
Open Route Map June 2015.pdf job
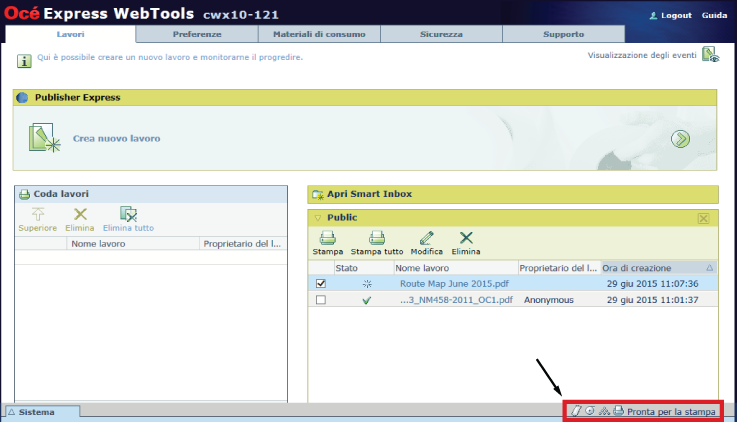(x=454, y=284)
